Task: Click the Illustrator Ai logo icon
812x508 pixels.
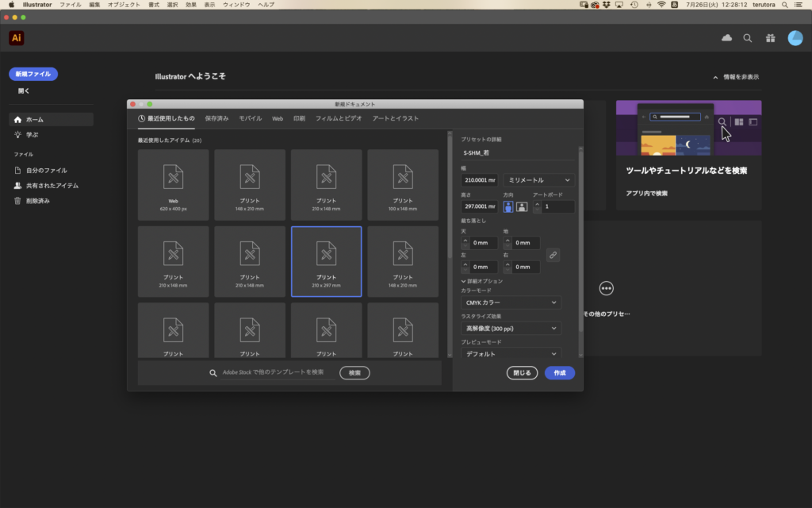Action: (17, 38)
